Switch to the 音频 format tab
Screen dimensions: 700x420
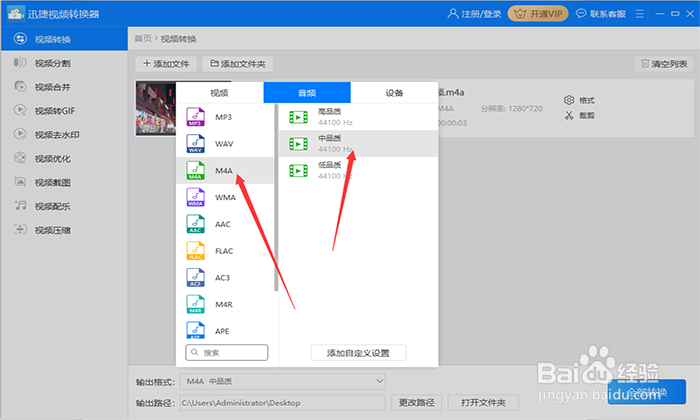pyautogui.click(x=307, y=92)
